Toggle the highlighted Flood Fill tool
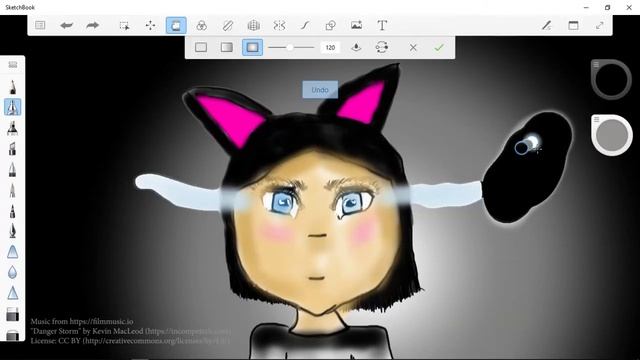This screenshot has width=640, height=360. coord(176,25)
